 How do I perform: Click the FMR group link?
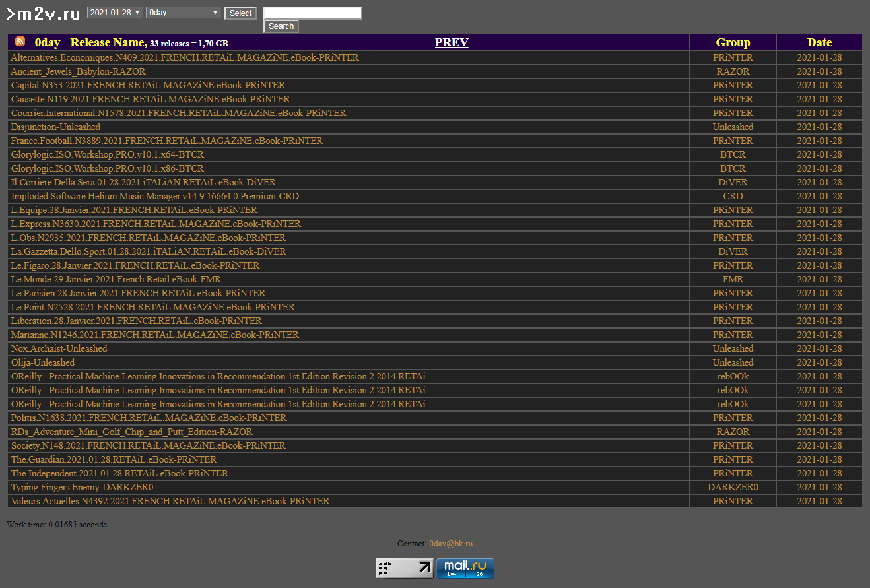pos(733,279)
